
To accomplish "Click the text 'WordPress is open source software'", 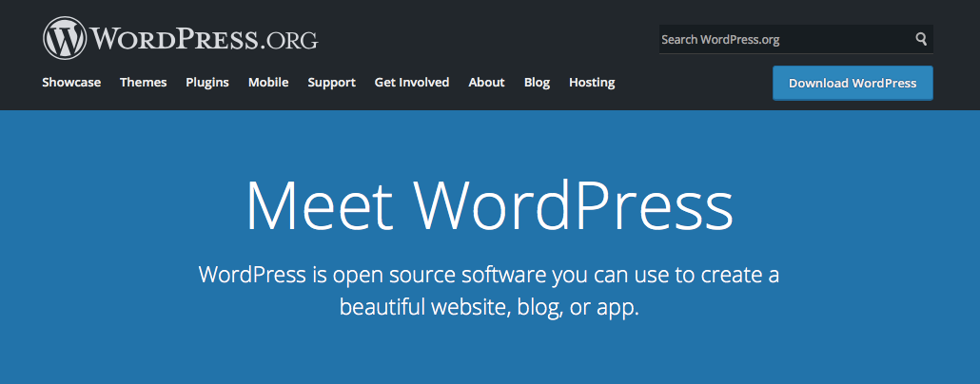I will [x=373, y=275].
